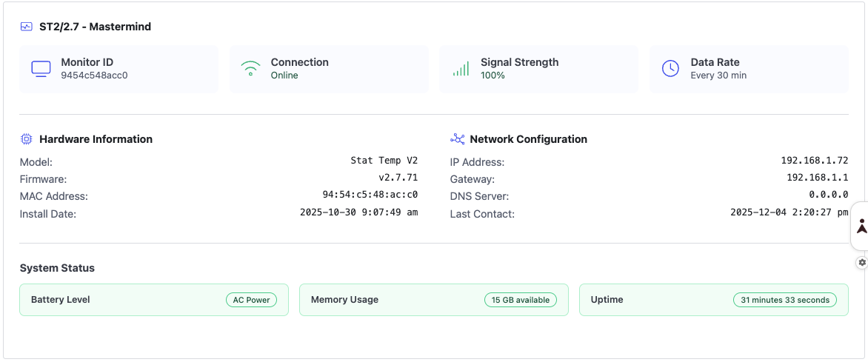Click the Last Contact timestamp

click(x=789, y=212)
